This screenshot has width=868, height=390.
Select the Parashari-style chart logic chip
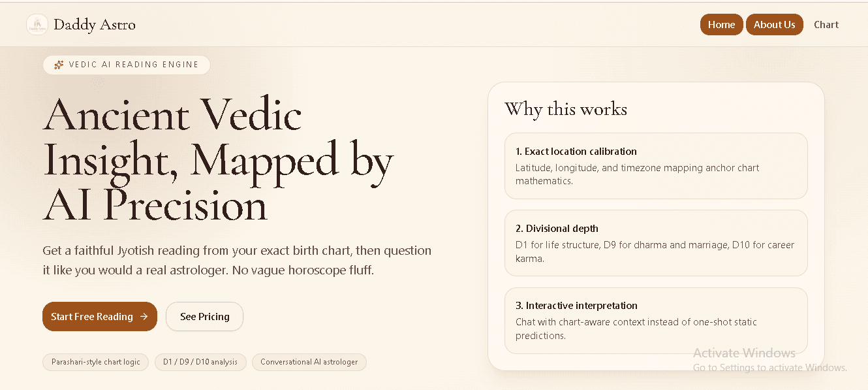tap(96, 362)
